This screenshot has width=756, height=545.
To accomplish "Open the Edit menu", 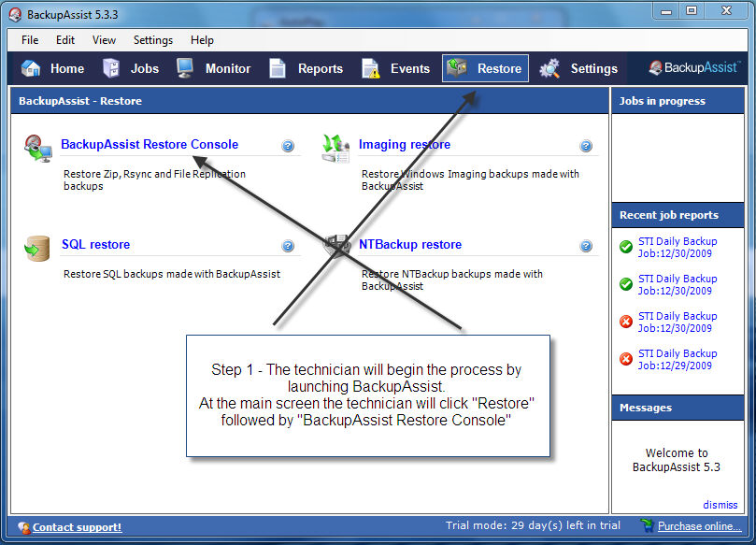I will point(65,40).
